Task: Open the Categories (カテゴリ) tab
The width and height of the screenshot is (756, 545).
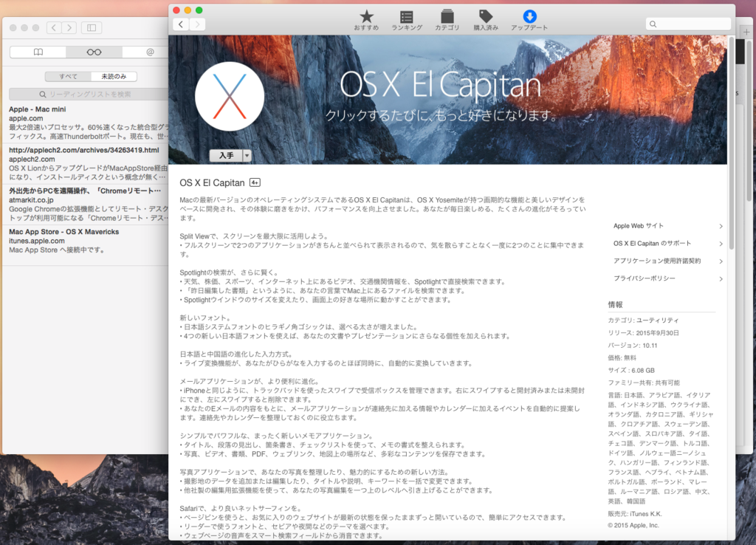Action: 447,20
